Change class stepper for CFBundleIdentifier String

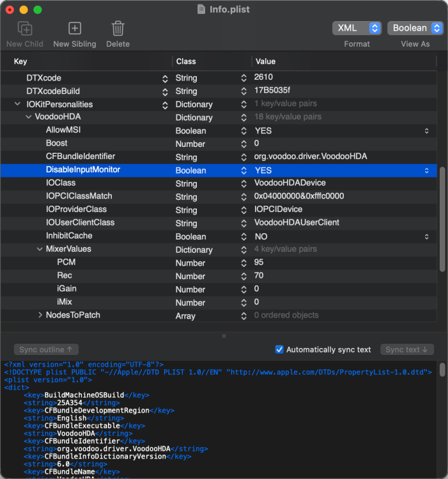[243, 157]
